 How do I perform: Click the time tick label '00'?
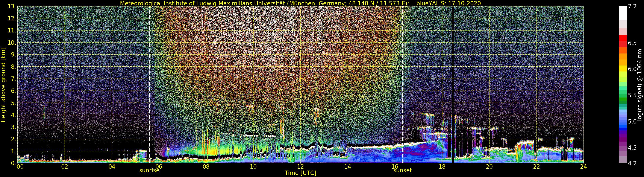(20, 166)
